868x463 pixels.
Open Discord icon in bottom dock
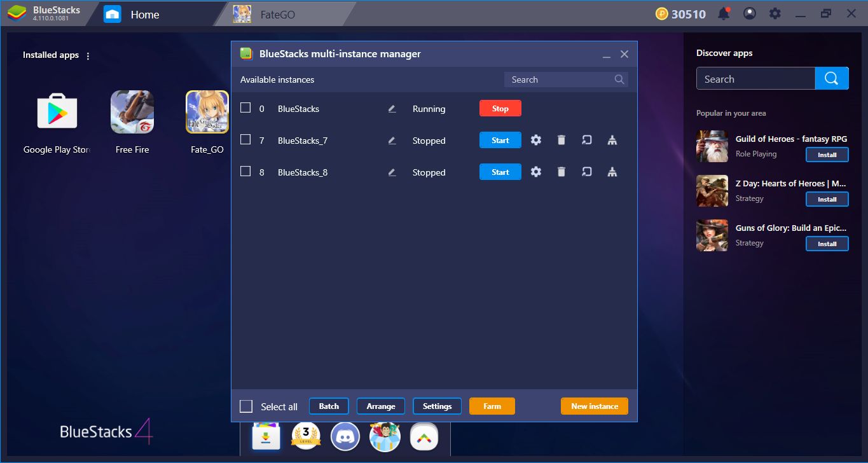[x=345, y=436]
